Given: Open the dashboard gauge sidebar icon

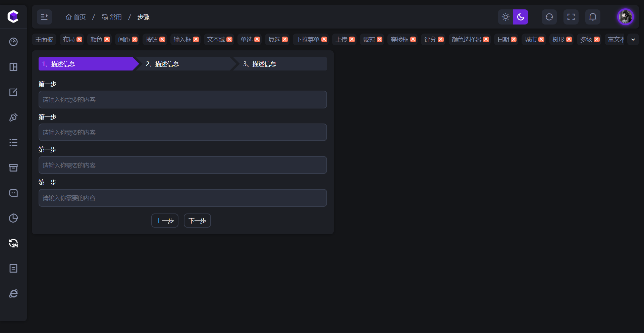Looking at the screenshot, I should (x=13, y=42).
